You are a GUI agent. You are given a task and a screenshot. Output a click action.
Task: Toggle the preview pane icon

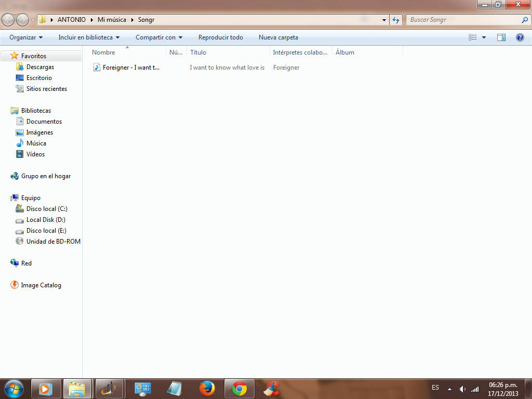pos(501,37)
